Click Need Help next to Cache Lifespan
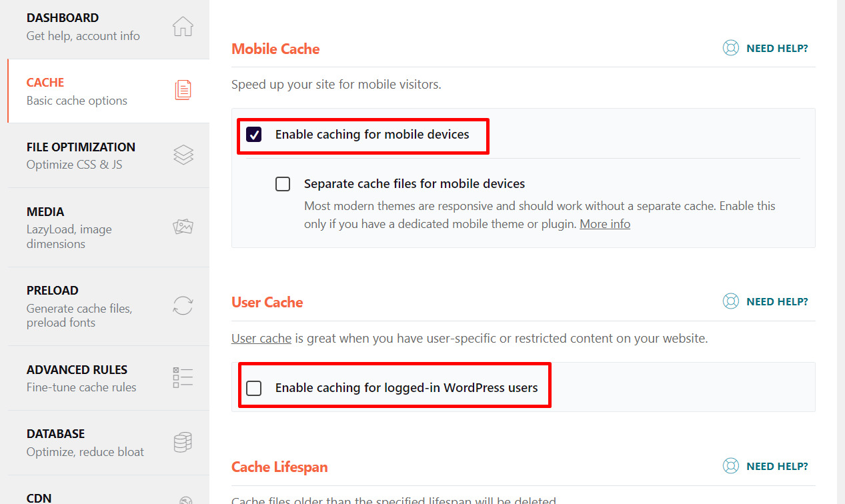The width and height of the screenshot is (845, 504). (777, 466)
